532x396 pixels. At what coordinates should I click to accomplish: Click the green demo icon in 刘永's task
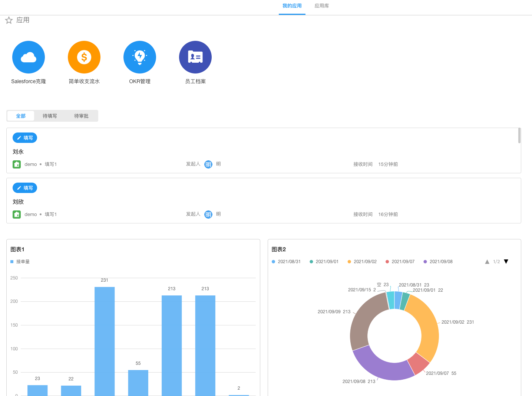coord(17,164)
